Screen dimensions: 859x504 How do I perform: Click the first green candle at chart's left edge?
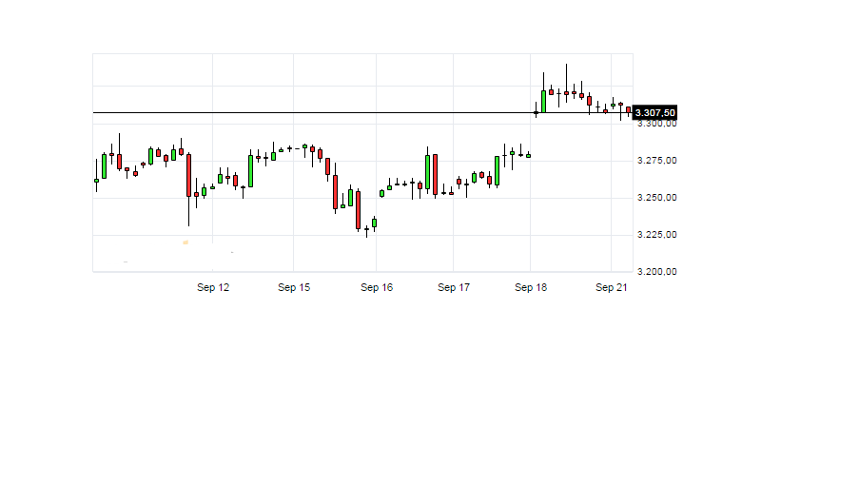point(96,180)
